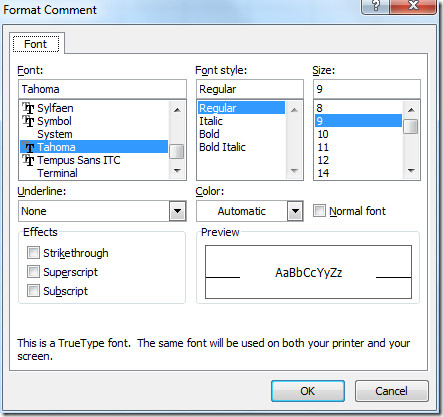Click the TrueType icon next to Symbol
Screen dimensions: 443x417
tap(28, 121)
